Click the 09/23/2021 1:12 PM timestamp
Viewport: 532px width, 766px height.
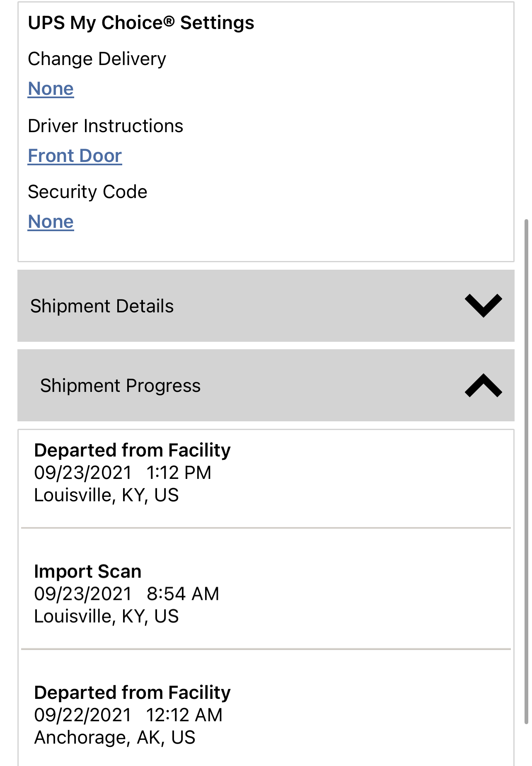point(123,473)
